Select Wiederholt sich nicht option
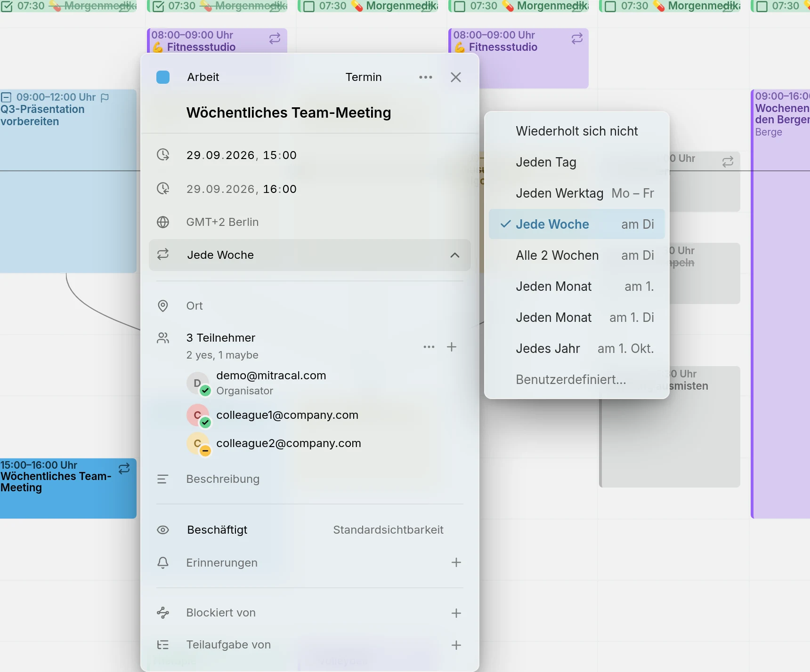This screenshot has width=810, height=672. (577, 131)
